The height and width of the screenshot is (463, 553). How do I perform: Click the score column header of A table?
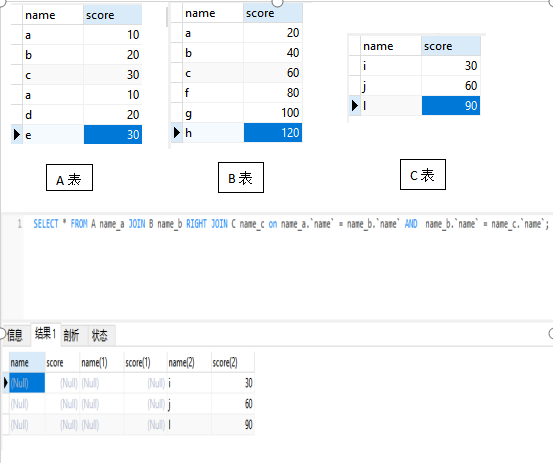[113, 15]
